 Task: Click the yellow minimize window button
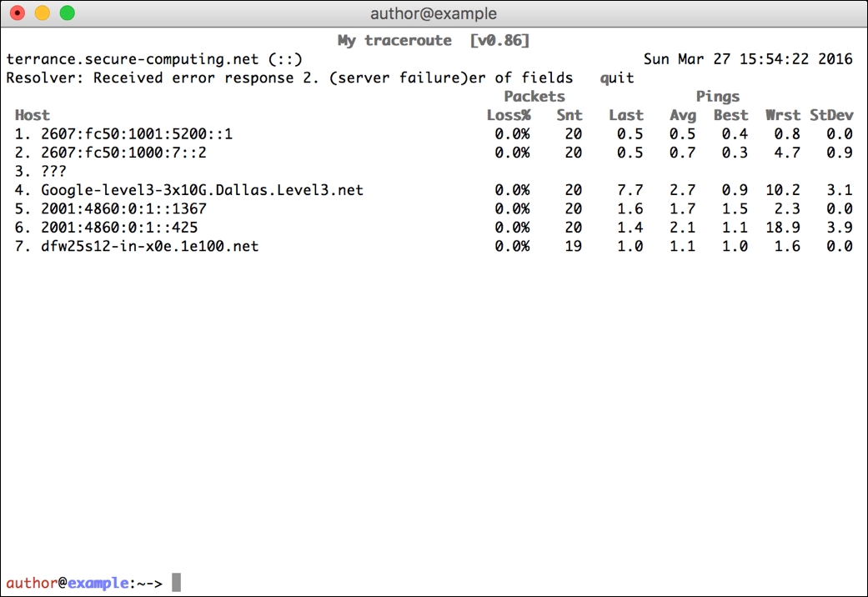(x=43, y=13)
